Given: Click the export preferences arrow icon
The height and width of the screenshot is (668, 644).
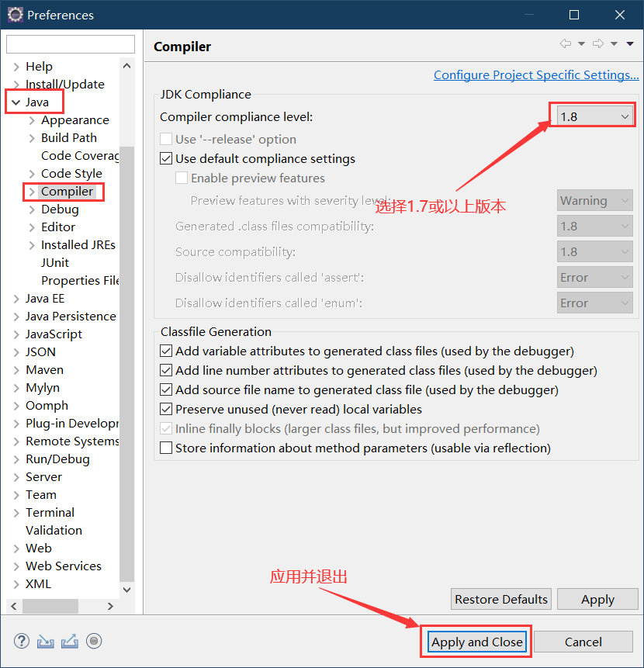Looking at the screenshot, I should click(x=68, y=641).
